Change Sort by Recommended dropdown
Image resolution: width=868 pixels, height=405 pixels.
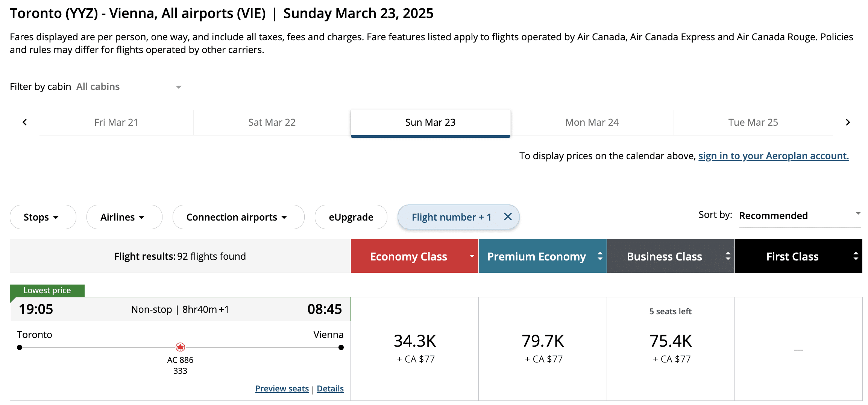coord(800,216)
